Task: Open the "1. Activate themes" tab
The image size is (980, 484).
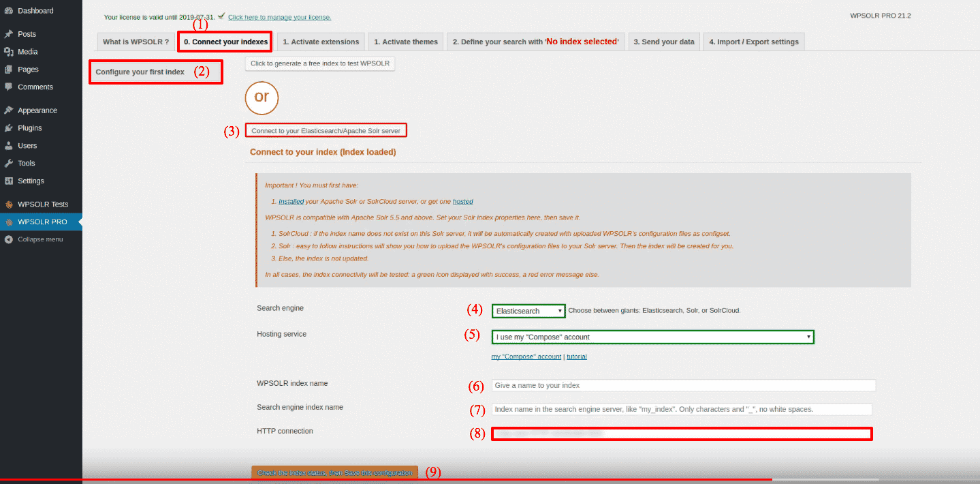Action: pos(406,42)
